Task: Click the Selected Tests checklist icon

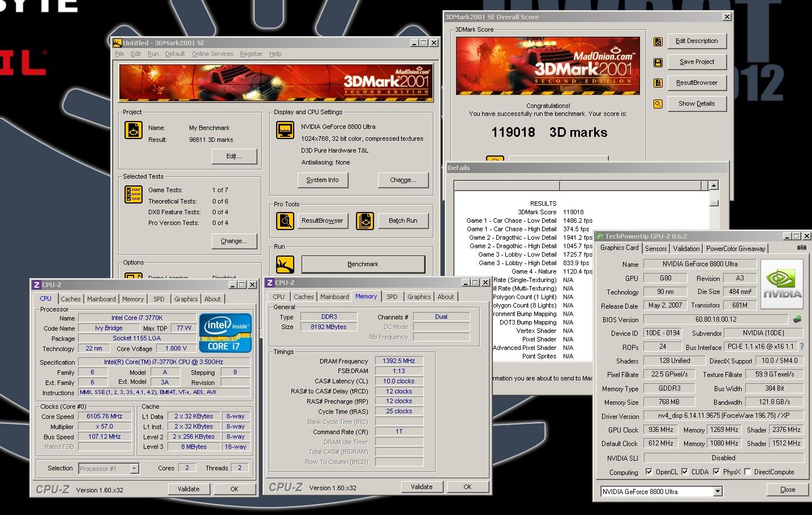Action: click(x=134, y=194)
